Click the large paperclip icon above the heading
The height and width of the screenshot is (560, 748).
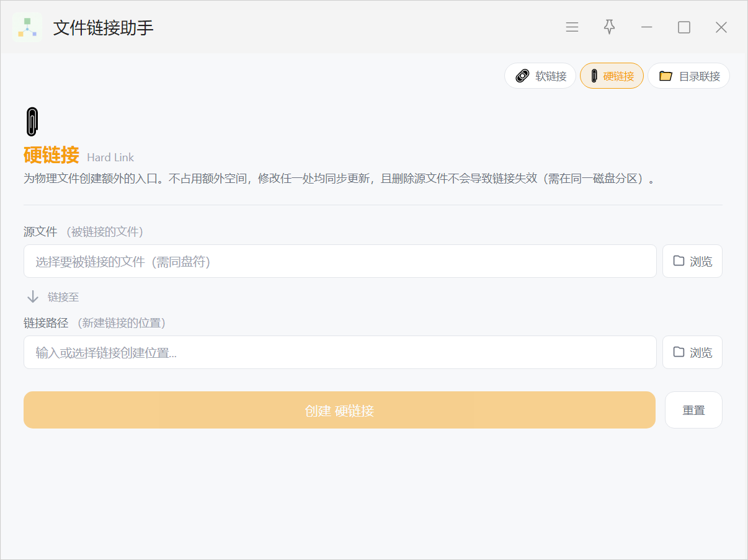[32, 122]
